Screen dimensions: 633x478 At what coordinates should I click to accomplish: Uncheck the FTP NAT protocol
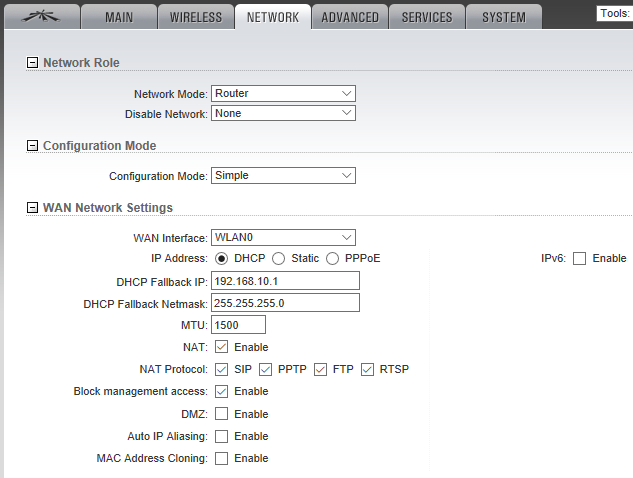pos(320,369)
